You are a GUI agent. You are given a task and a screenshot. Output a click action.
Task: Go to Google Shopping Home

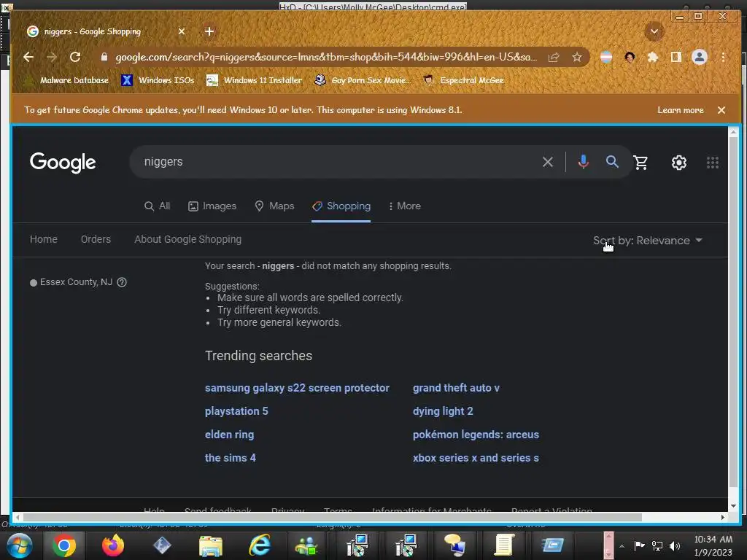(43, 239)
